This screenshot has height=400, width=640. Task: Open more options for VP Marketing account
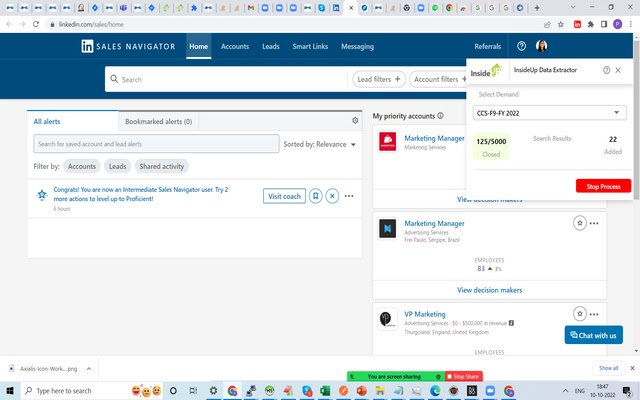pos(594,314)
